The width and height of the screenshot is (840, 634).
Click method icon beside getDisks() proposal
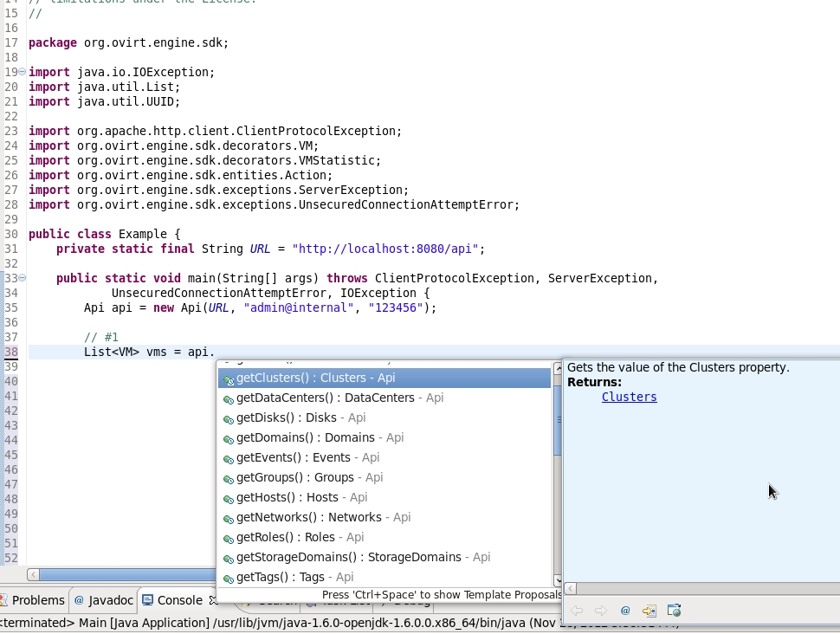(x=228, y=418)
